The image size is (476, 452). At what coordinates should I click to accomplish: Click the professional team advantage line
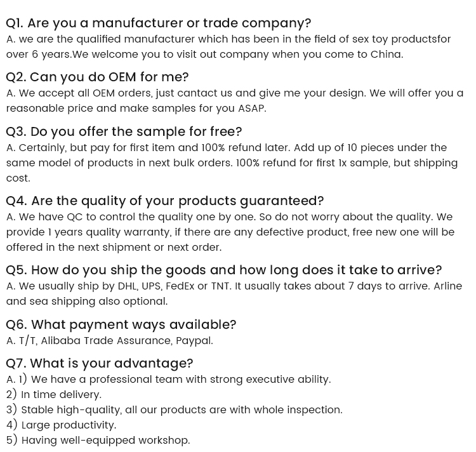tap(168, 380)
